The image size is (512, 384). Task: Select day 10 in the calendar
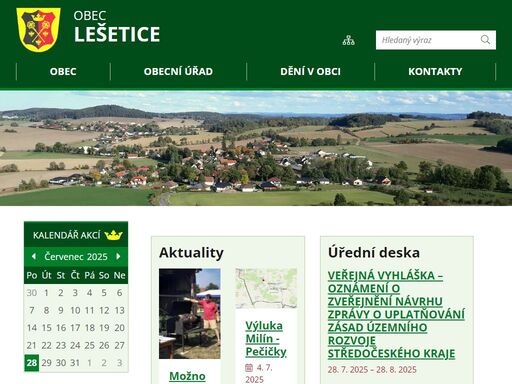75,310
